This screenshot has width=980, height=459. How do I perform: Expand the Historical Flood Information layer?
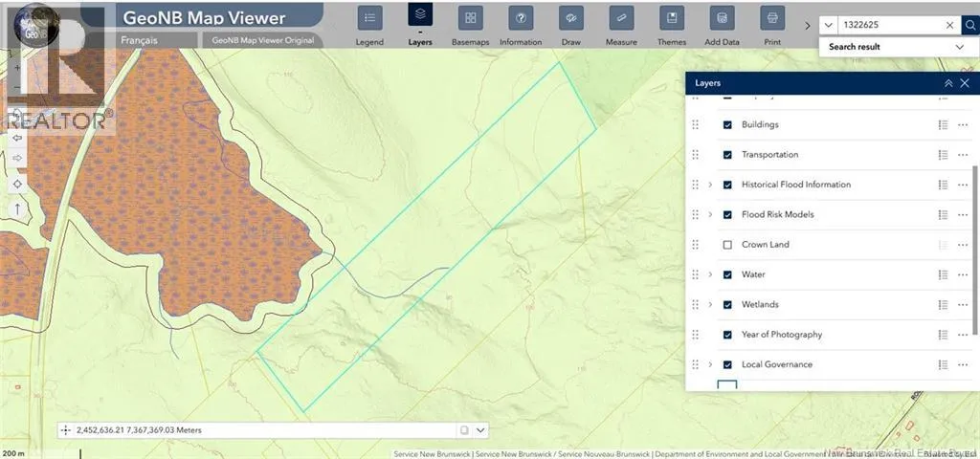pyautogui.click(x=710, y=185)
